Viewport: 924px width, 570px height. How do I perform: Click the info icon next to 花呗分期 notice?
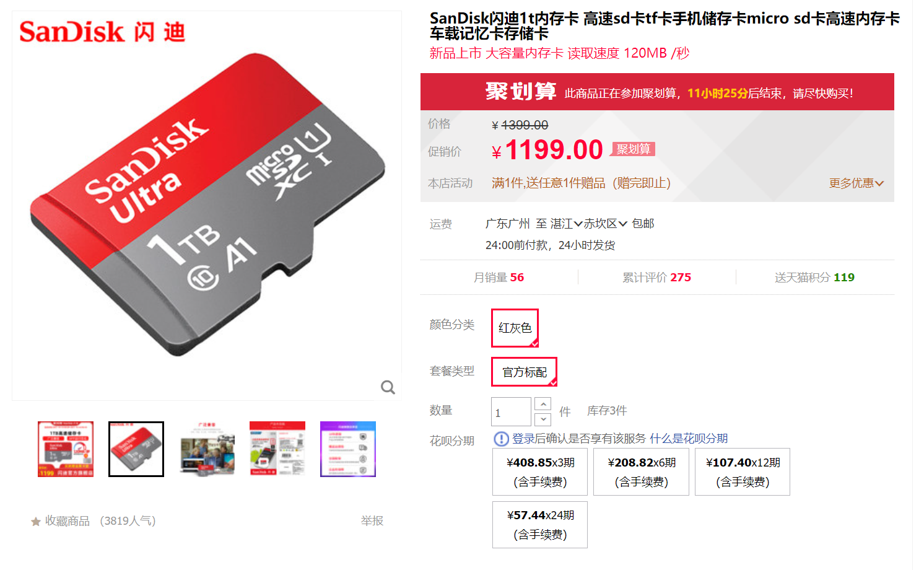click(501, 439)
